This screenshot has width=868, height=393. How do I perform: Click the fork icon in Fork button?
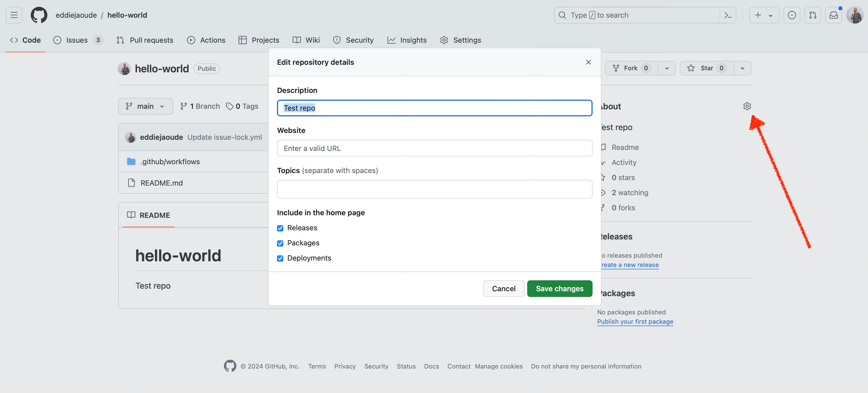[616, 68]
